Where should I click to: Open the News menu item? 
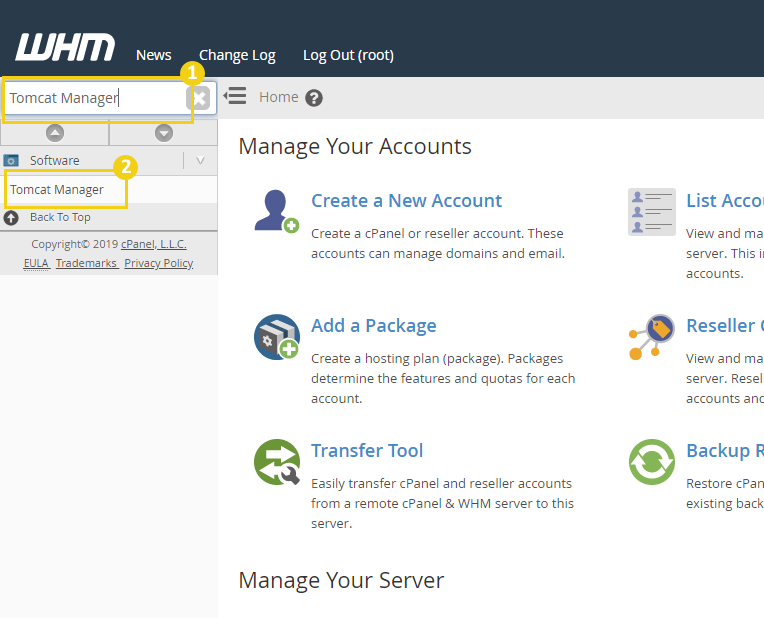(x=153, y=55)
